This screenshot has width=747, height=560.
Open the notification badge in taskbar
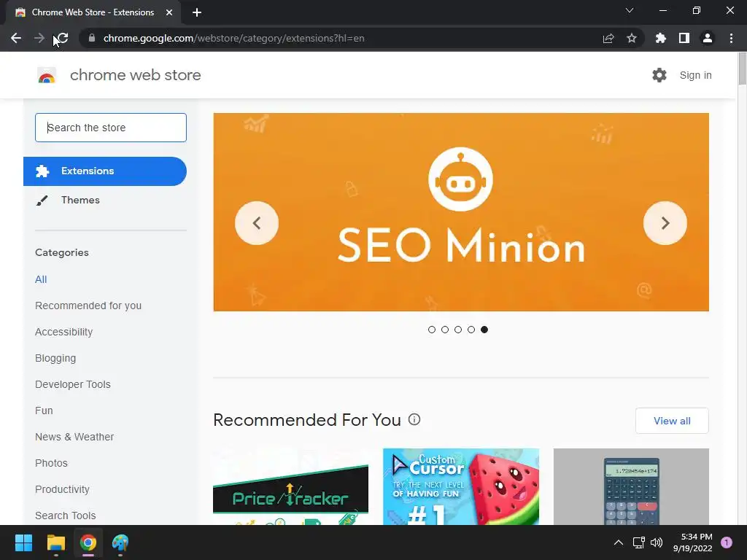pos(727,542)
